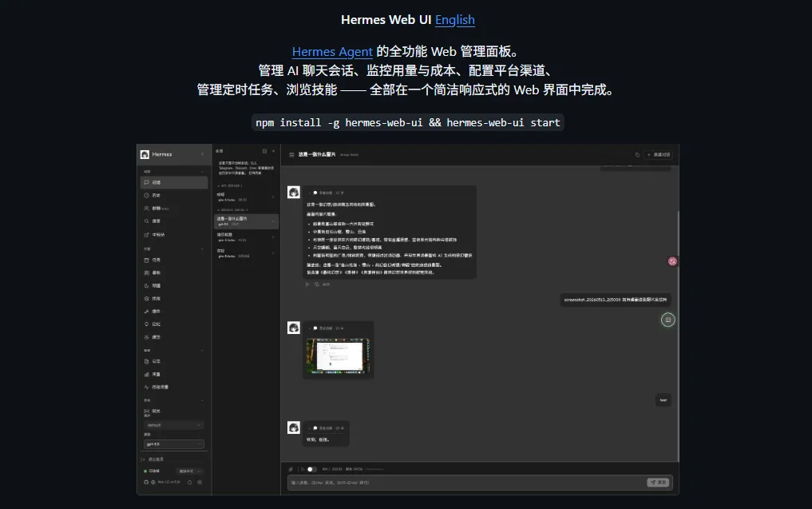The width and height of the screenshot is (812, 509).
Task: Click the Web UI version text in sidebar footer
Action: pyautogui.click(x=168, y=482)
